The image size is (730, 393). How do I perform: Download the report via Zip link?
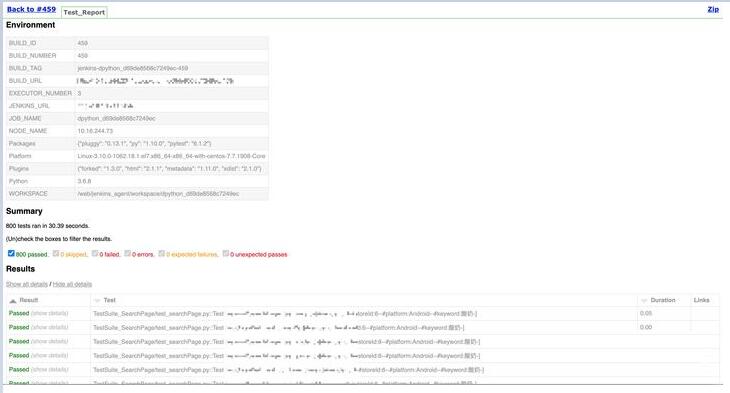coord(713,9)
